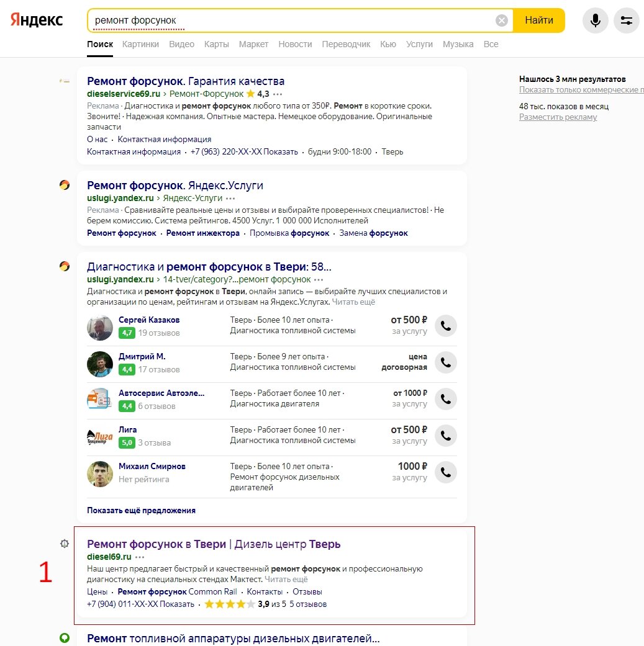
Task: Open Диагностика и ремонт форсунок в Твери result
Action: tap(209, 267)
